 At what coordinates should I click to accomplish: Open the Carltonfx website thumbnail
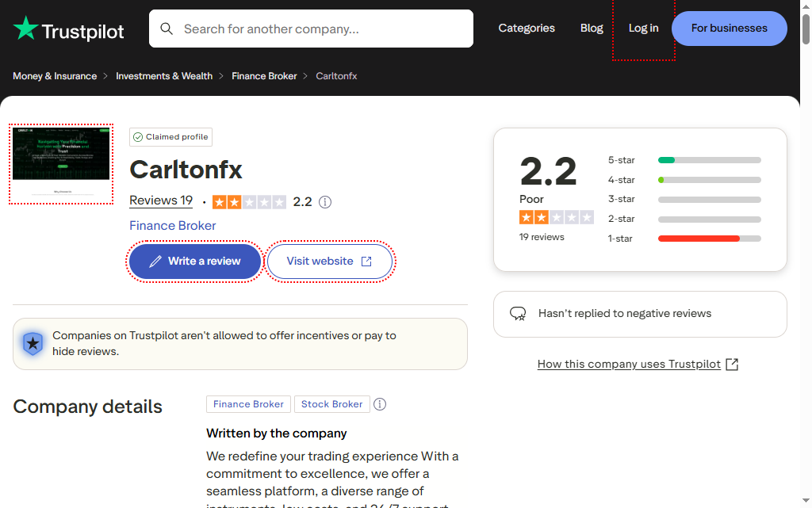(61, 163)
